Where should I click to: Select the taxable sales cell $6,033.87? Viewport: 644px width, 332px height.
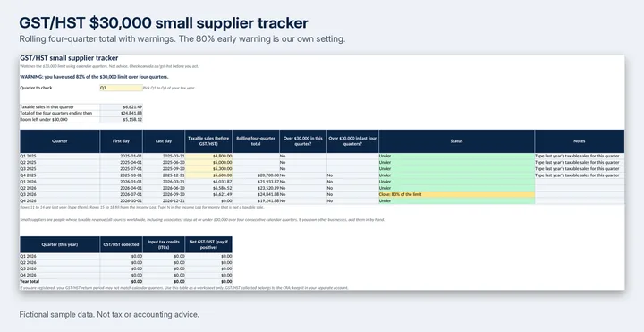point(208,182)
